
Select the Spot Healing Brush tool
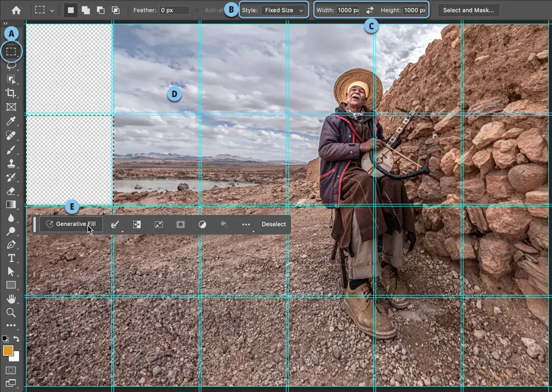[x=11, y=136]
